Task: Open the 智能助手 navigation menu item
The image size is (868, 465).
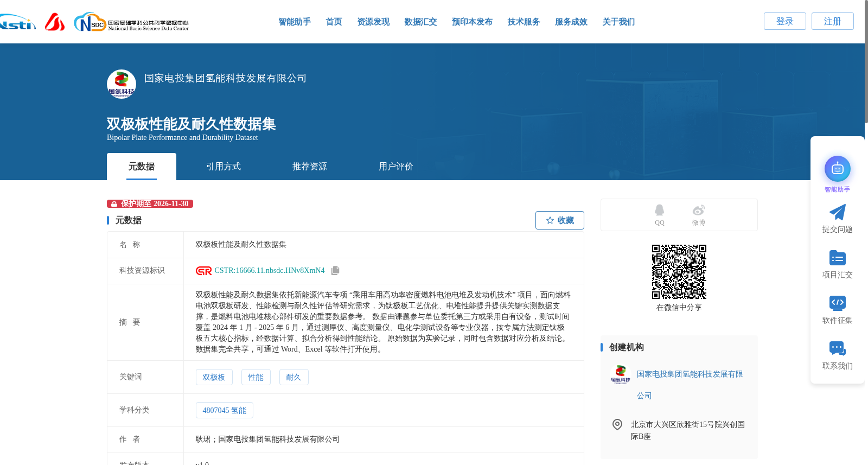Action: [x=295, y=22]
